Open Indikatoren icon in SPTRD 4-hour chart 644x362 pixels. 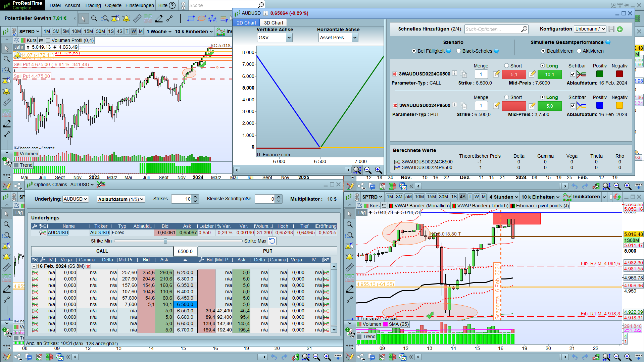[567, 197]
